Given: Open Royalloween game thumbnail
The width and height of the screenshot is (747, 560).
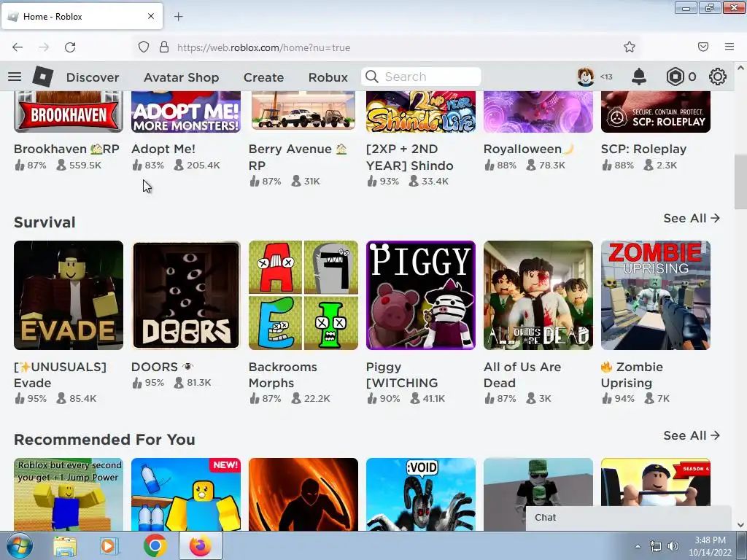Looking at the screenshot, I should [538, 112].
